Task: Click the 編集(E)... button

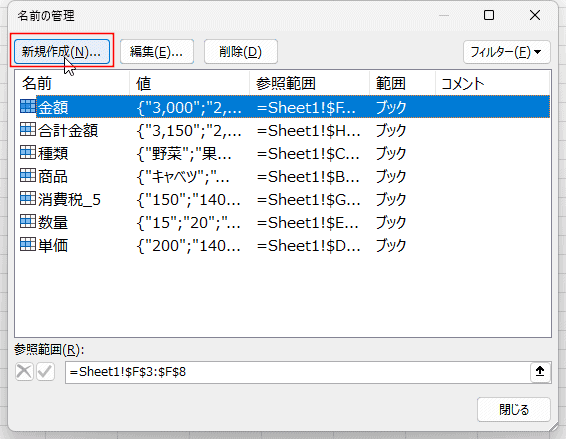Action: 157,52
